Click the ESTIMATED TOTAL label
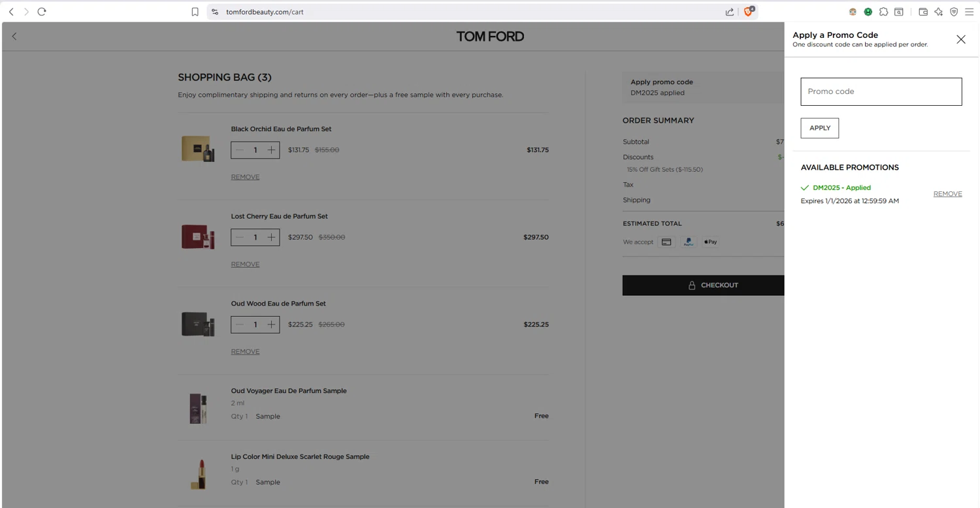Image resolution: width=980 pixels, height=508 pixels. click(x=652, y=224)
